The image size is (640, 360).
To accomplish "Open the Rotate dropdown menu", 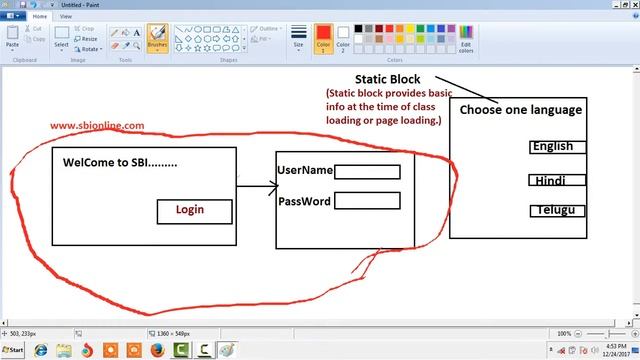I will click(88, 49).
